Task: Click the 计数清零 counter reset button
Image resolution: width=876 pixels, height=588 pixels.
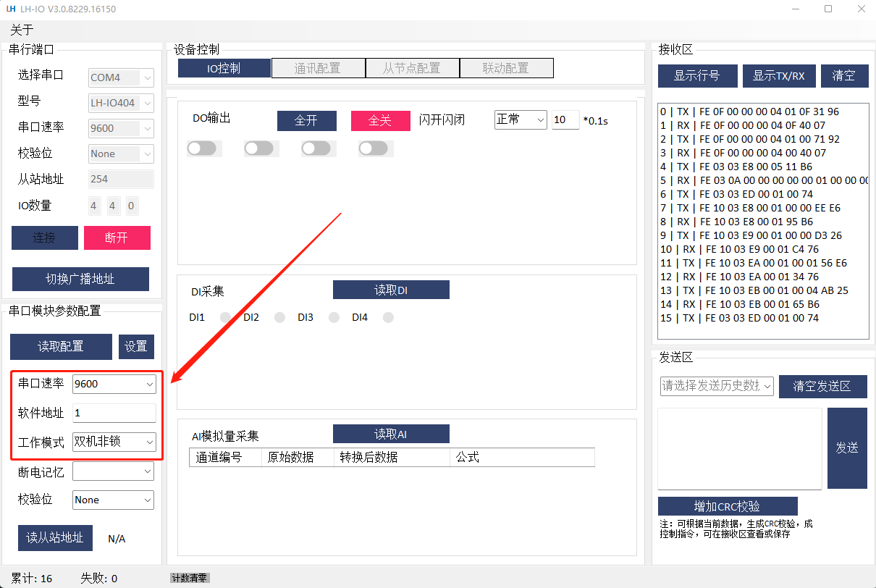Action: click(x=190, y=578)
